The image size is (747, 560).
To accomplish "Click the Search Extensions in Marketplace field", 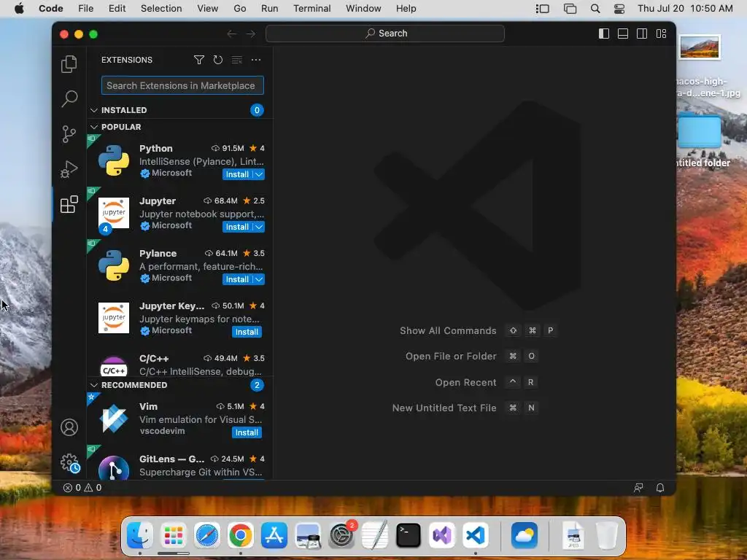I will [182, 86].
